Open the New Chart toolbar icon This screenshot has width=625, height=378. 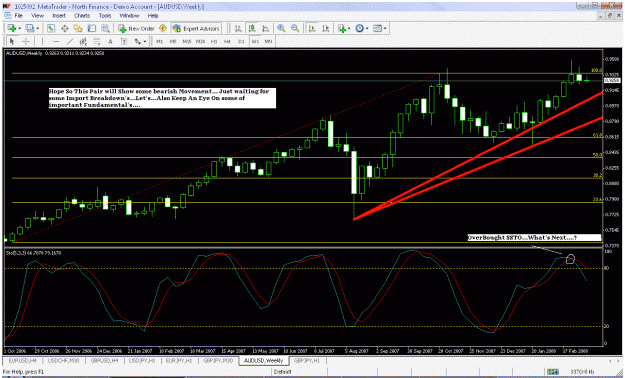tap(11, 28)
